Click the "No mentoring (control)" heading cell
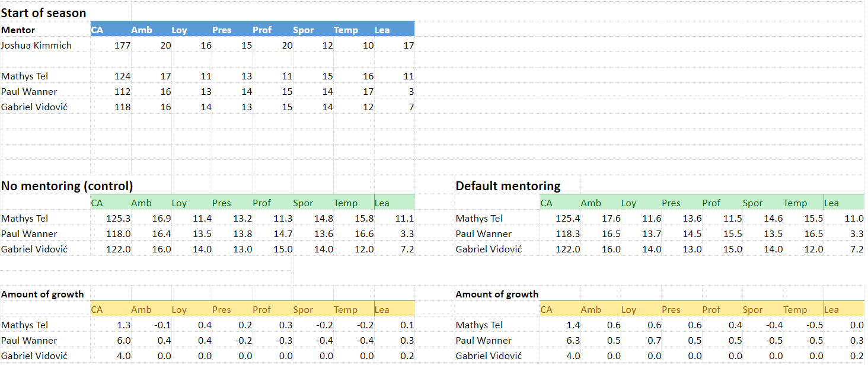868x365 pixels. [67, 186]
